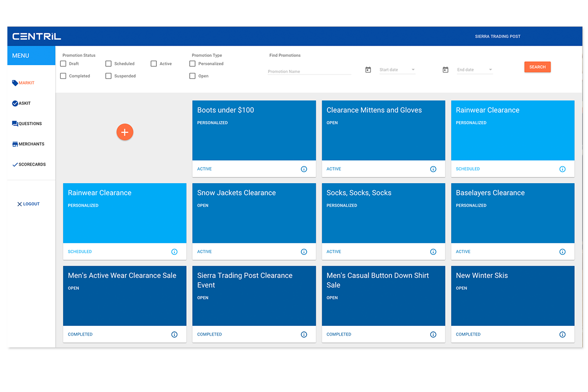
Task: Click the LOGOUT link
Action: pos(31,204)
